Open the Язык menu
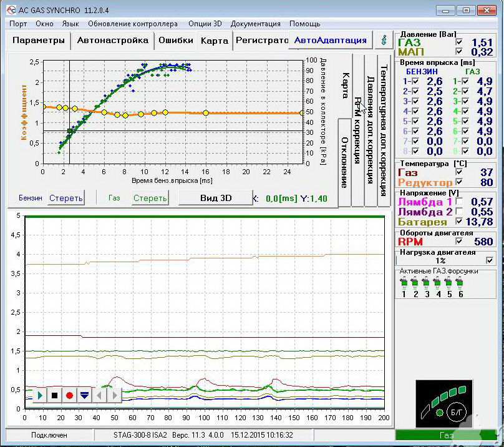504x447 pixels. coord(70,24)
